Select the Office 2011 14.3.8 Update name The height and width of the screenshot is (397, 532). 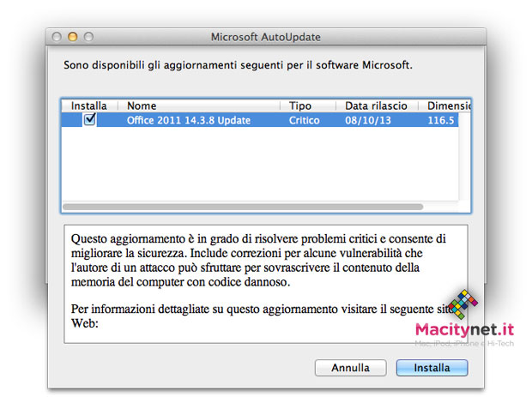point(189,120)
